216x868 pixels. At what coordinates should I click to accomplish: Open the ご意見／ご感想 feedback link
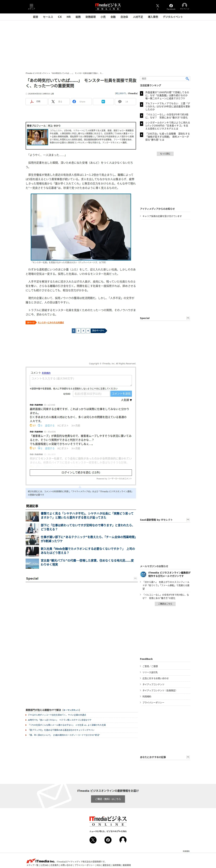coord(150,666)
